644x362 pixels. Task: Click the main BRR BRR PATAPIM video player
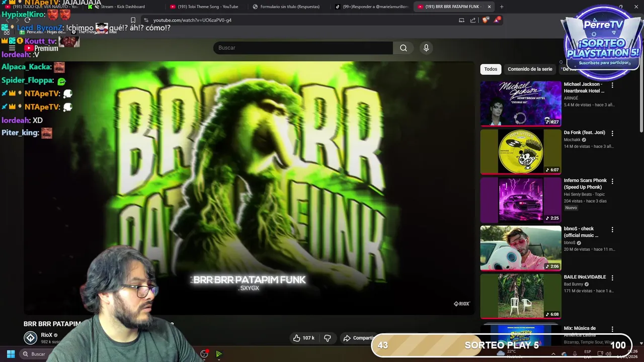(249, 188)
